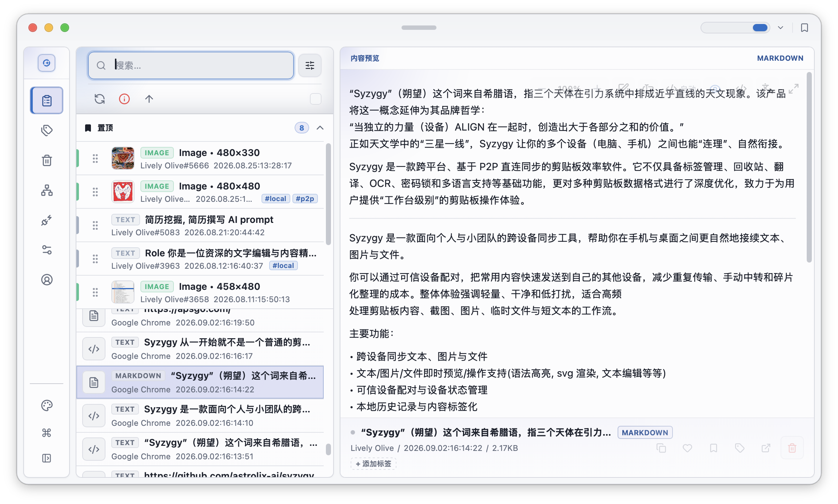The image size is (838, 504).
Task: Click the bookmark icon in title bar
Action: pyautogui.click(x=805, y=28)
